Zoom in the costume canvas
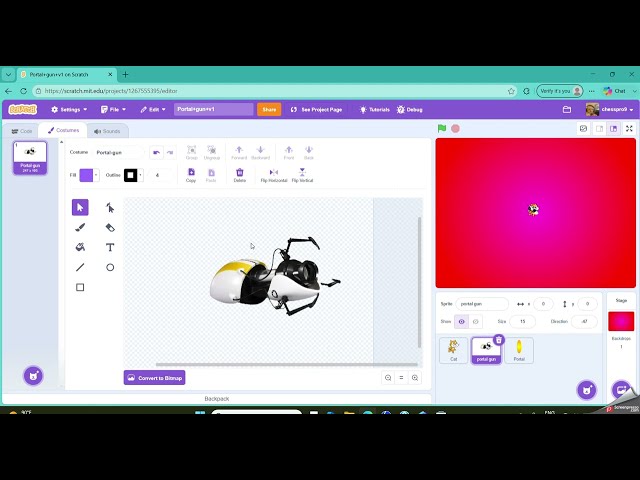 [x=415, y=378]
